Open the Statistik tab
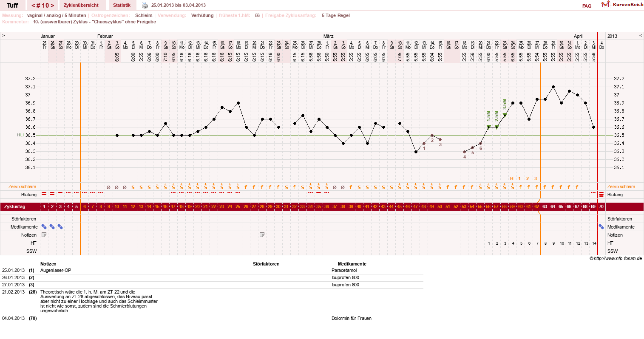Image resolution: width=644 pixels, height=339 pixels. [122, 5]
